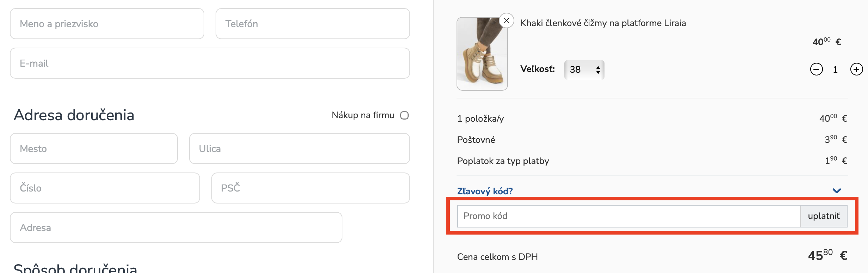Focus the E-mail field
The height and width of the screenshot is (273, 868).
click(x=210, y=63)
